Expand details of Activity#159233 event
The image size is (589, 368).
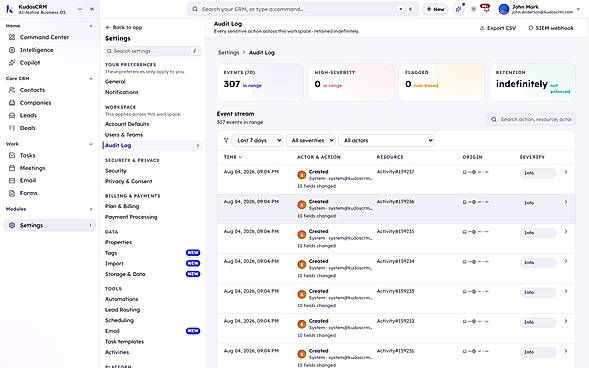click(x=566, y=291)
